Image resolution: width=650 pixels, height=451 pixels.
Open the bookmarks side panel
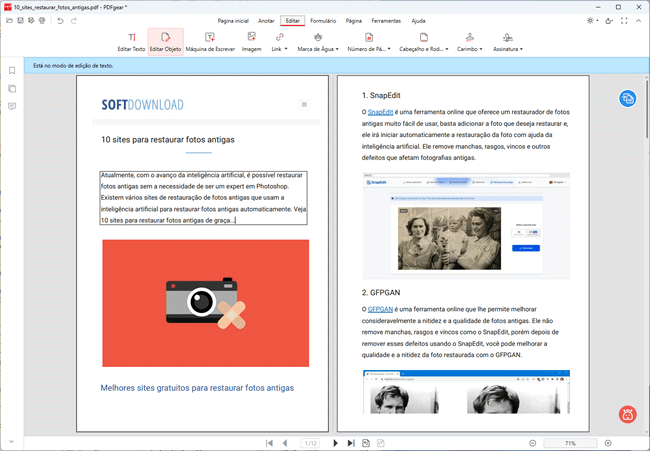[x=12, y=70]
